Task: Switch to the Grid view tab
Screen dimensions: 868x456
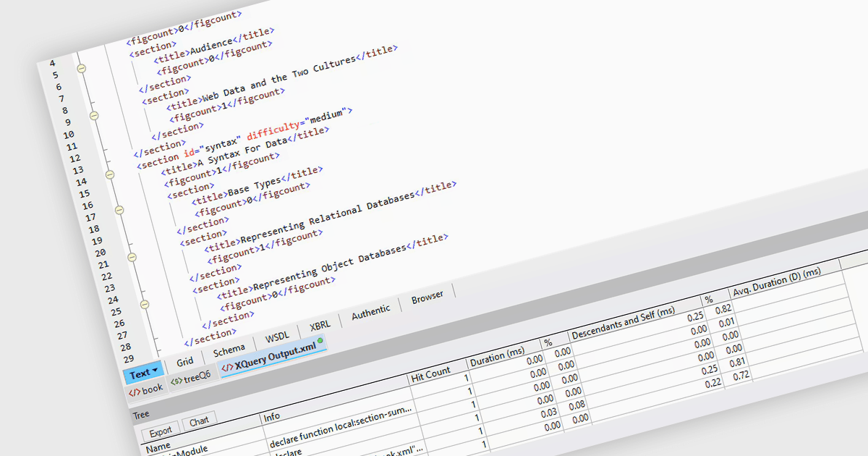Action: pos(185,361)
